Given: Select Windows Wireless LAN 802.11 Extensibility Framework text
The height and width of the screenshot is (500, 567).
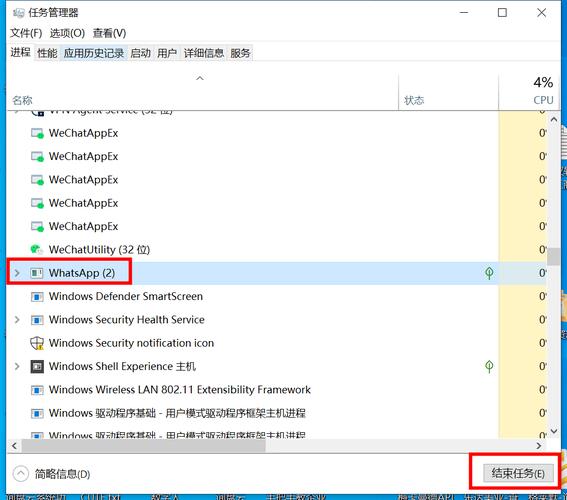Looking at the screenshot, I should (180, 390).
